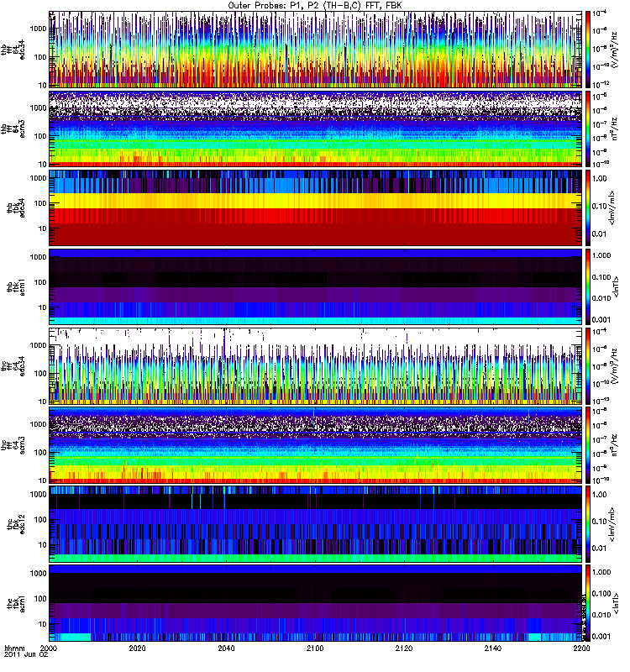Click the color bar beside thc edc34 FFT panel
Screen dimensions: 630x672
point(589,365)
